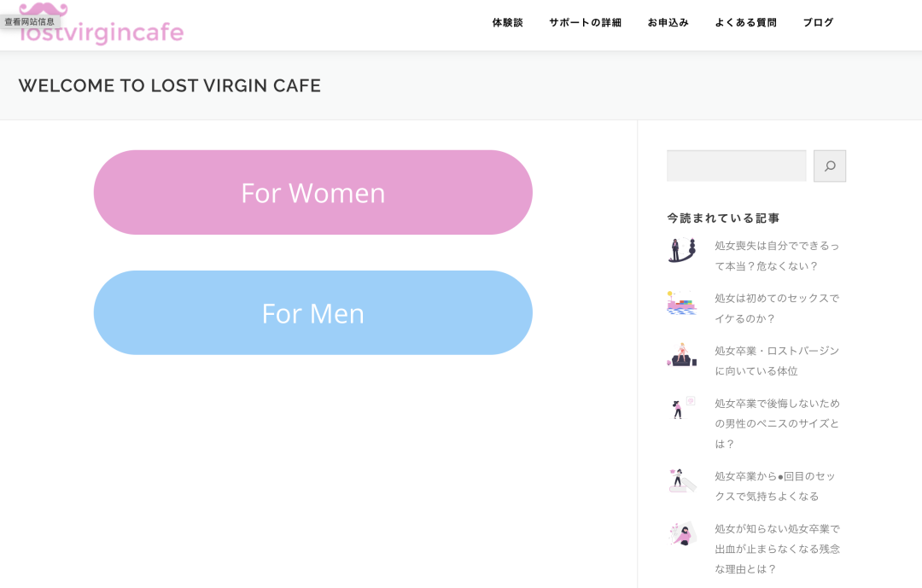Open the お申込み page

click(668, 23)
